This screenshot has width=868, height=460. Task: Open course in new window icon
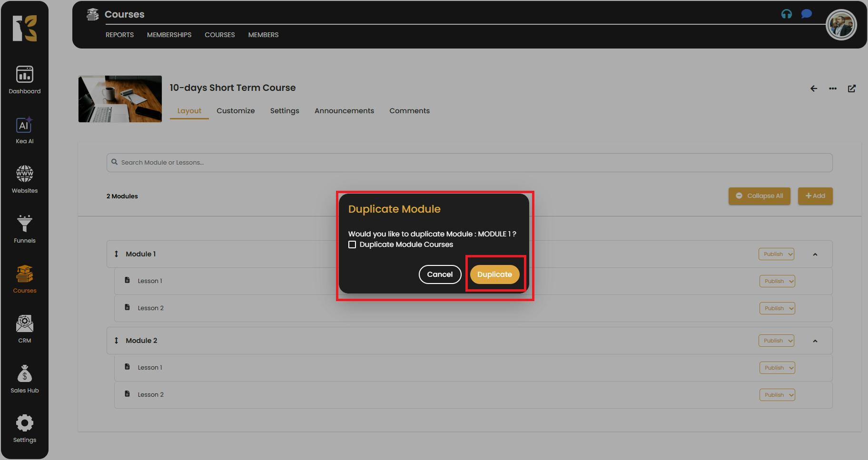[852, 88]
